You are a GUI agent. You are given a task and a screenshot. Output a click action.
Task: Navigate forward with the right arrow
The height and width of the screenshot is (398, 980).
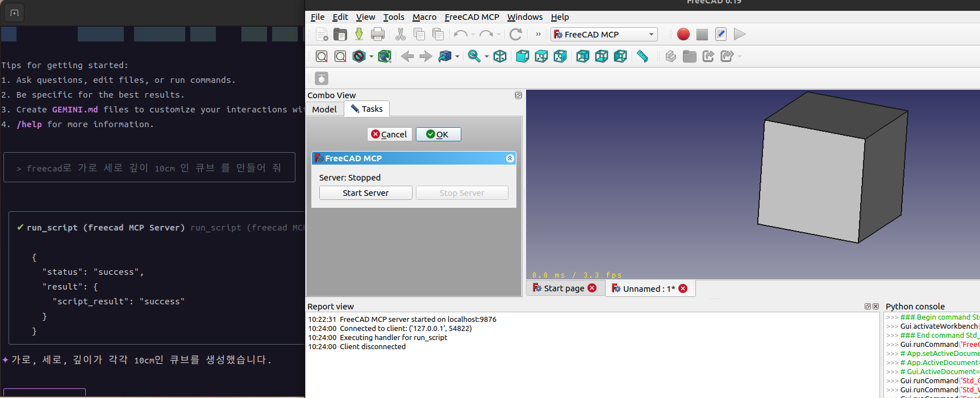click(x=426, y=56)
